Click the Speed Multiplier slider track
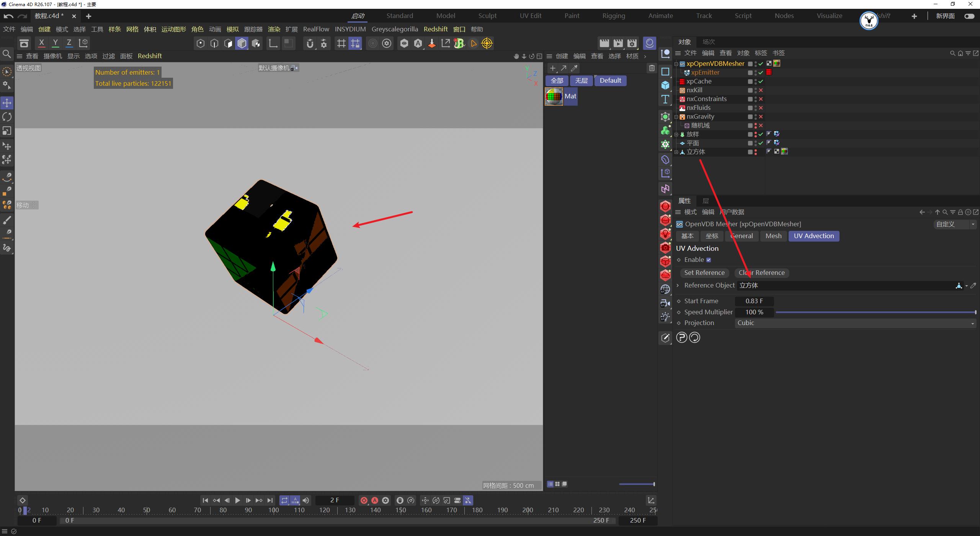 click(x=873, y=312)
